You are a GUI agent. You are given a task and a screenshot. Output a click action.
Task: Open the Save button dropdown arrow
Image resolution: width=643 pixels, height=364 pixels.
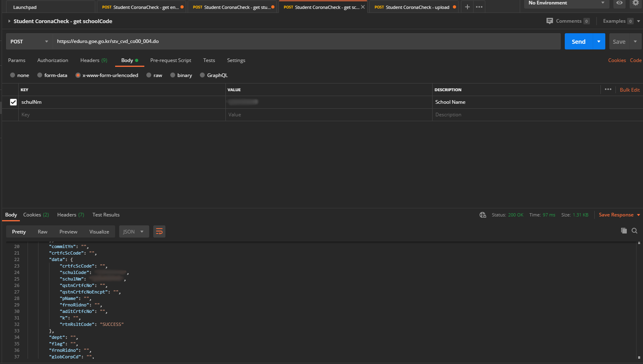coord(635,41)
